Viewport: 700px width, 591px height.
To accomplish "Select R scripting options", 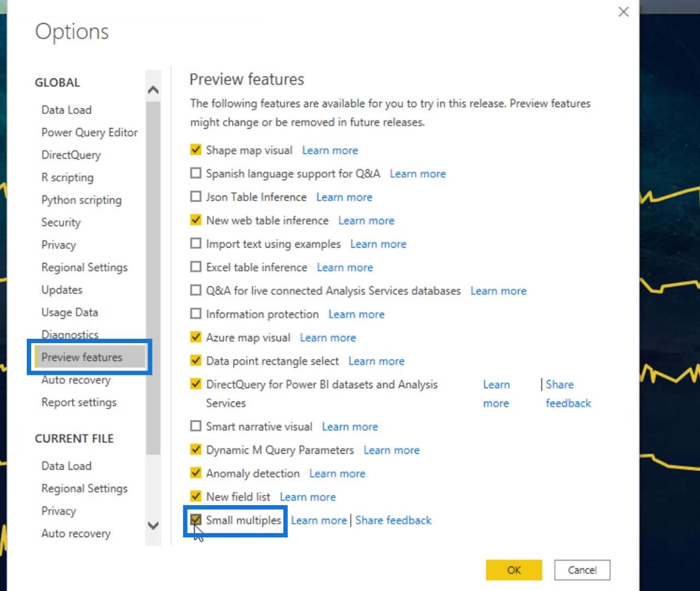I will point(67,177).
